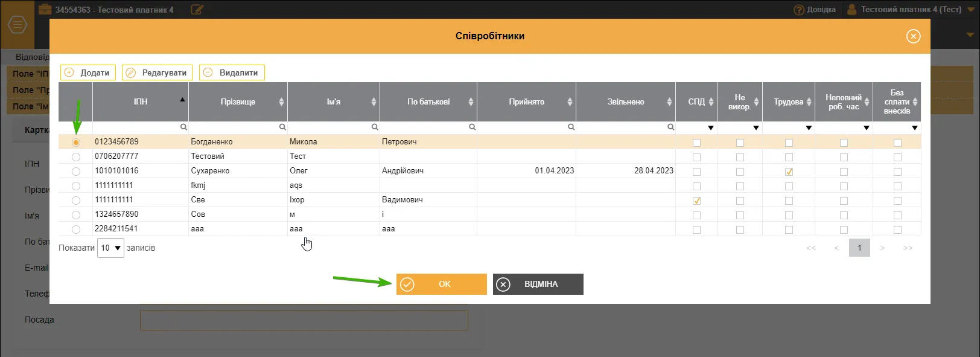Sort by Без сплати внесків column
The image size is (980, 357).
(915, 102)
